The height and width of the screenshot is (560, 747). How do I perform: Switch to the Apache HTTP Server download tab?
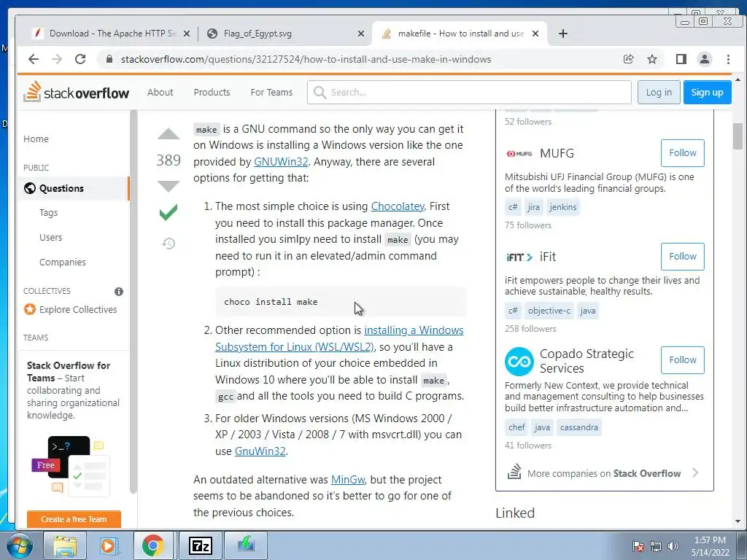[112, 34]
